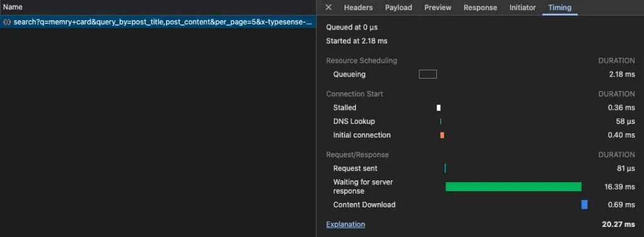Click the 'Queued at 0 µs' text
The image size is (644, 237).
[352, 28]
